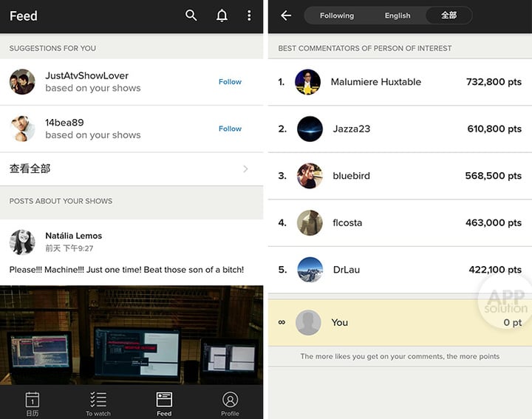Switch to the 全部 filter
The height and width of the screenshot is (419, 532).
click(449, 16)
